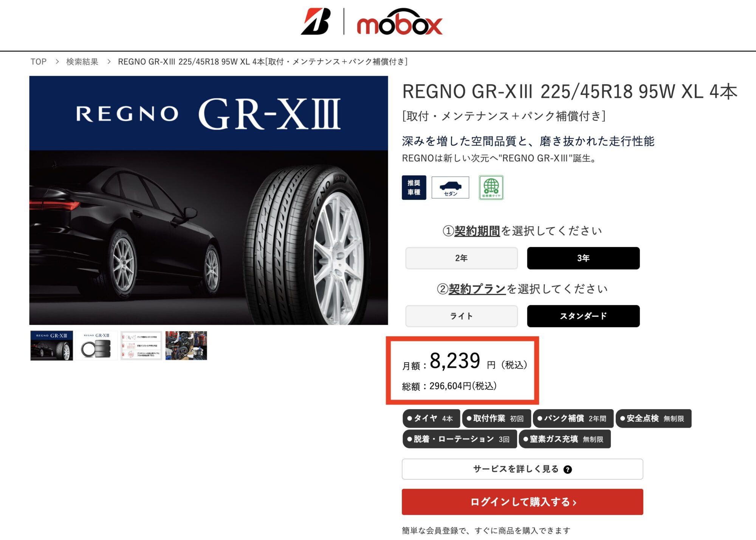This screenshot has height=540, width=756.
Task: Click the Bridgestone B logo
Action: pos(316,22)
